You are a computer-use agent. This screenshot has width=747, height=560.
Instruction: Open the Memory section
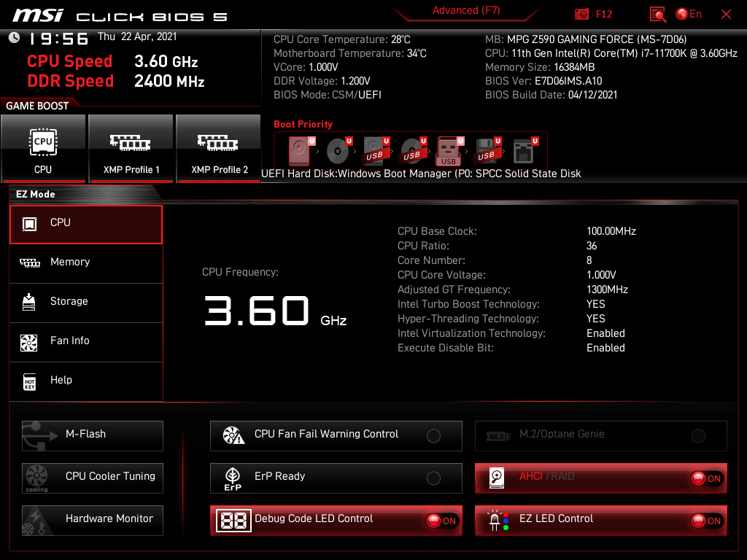(x=86, y=264)
